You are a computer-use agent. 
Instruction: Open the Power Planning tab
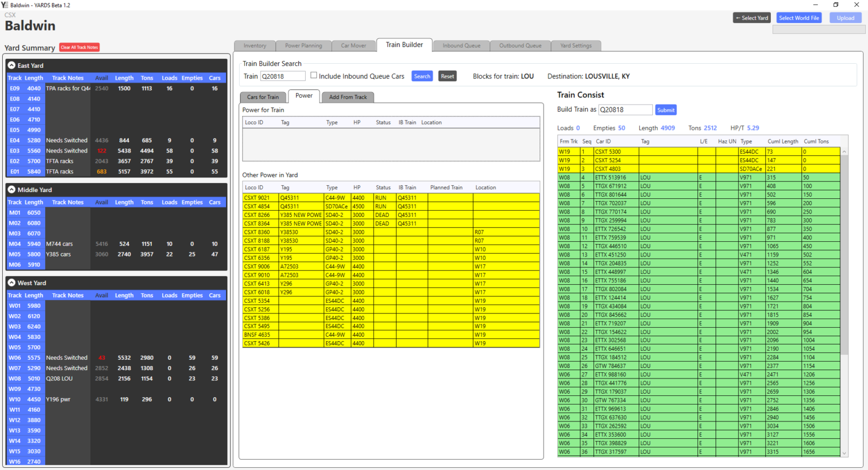(303, 45)
